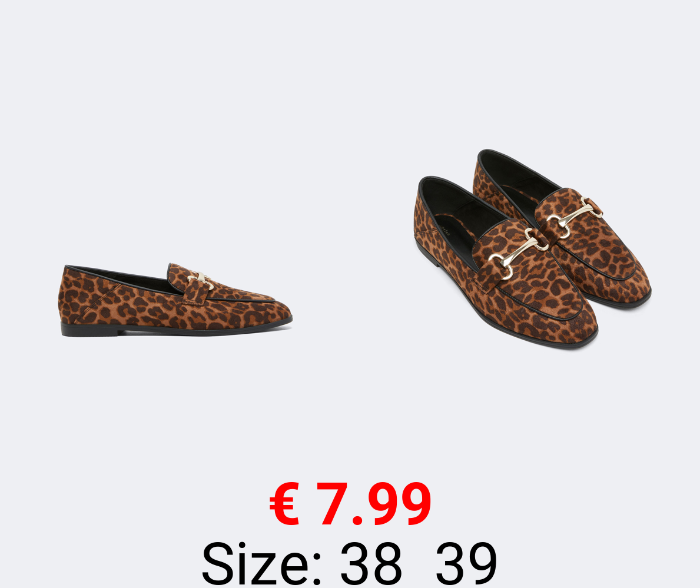Click the red € 7.99 price

coord(350,504)
